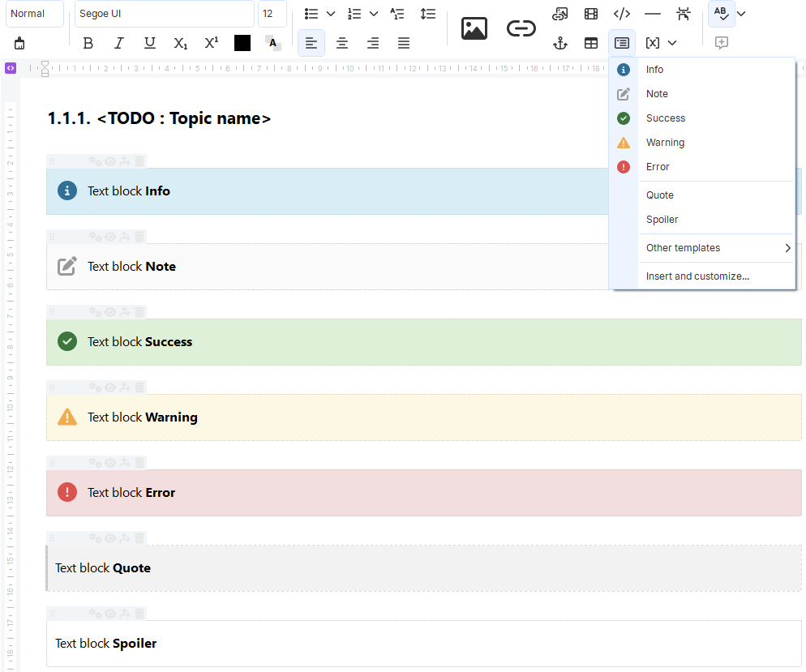Apply numbered list
Image resolution: width=806 pixels, height=672 pixels.
point(354,14)
